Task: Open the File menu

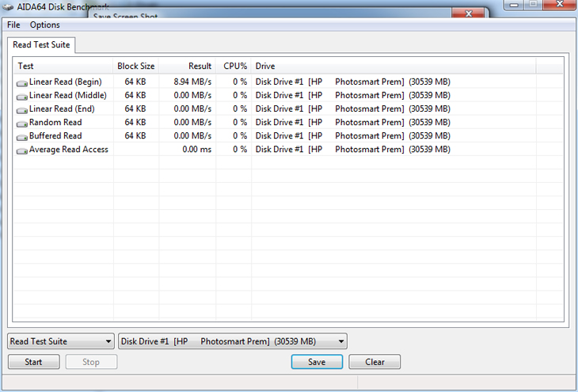Action: click(x=13, y=25)
